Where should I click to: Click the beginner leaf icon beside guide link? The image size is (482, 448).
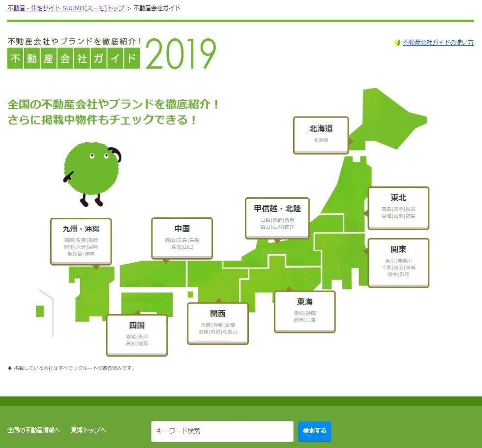pos(397,43)
